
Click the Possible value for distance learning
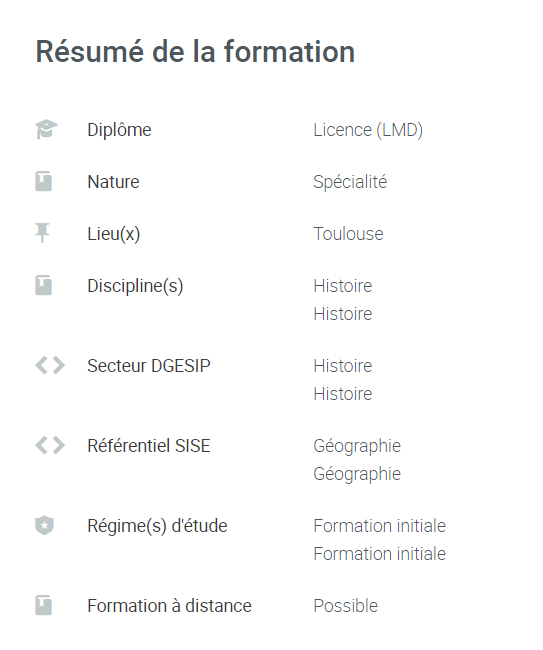(x=346, y=606)
